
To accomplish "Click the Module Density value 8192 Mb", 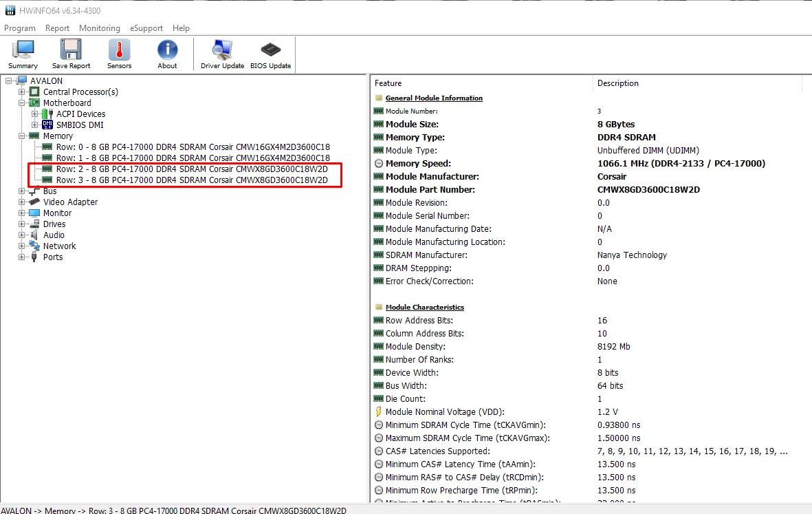I will pyautogui.click(x=614, y=347).
